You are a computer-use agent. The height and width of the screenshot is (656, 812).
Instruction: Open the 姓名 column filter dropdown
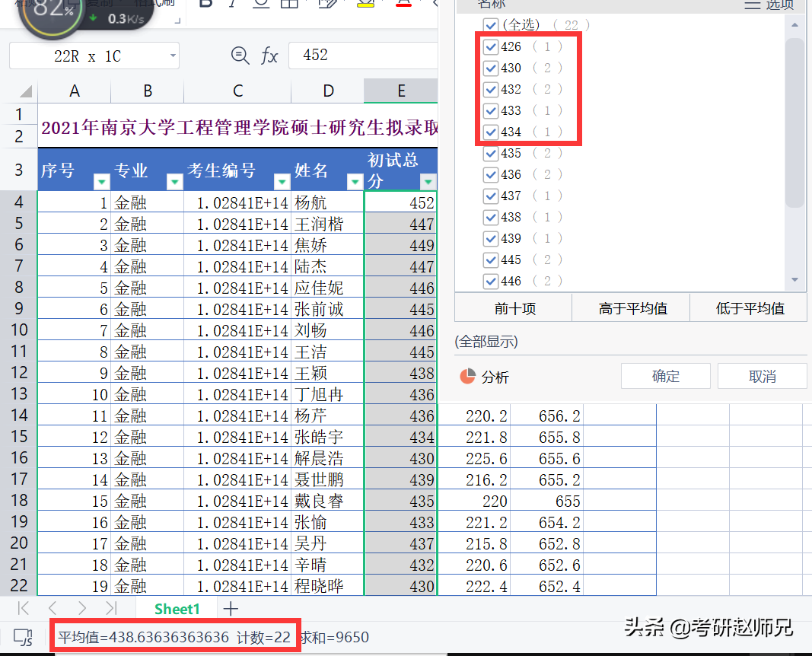[354, 182]
